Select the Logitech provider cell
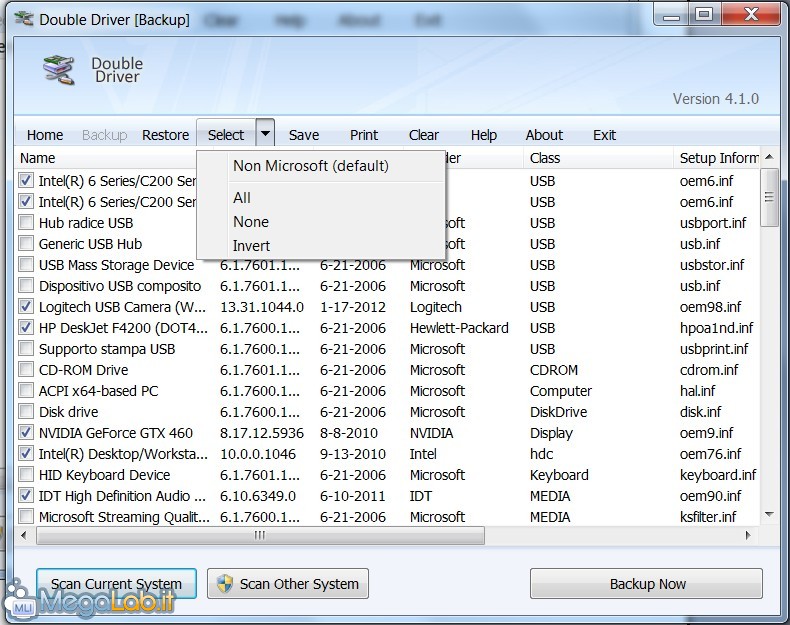790x625 pixels. (x=435, y=307)
